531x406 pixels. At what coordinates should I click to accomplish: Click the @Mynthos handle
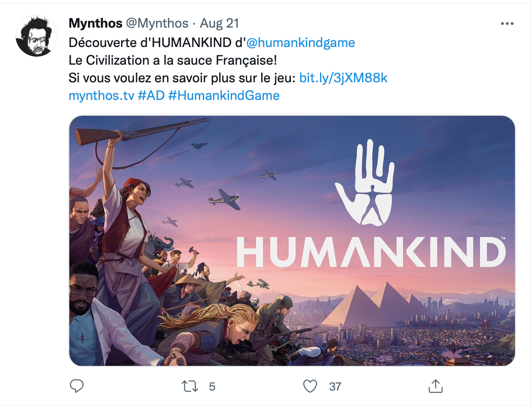coord(157,23)
